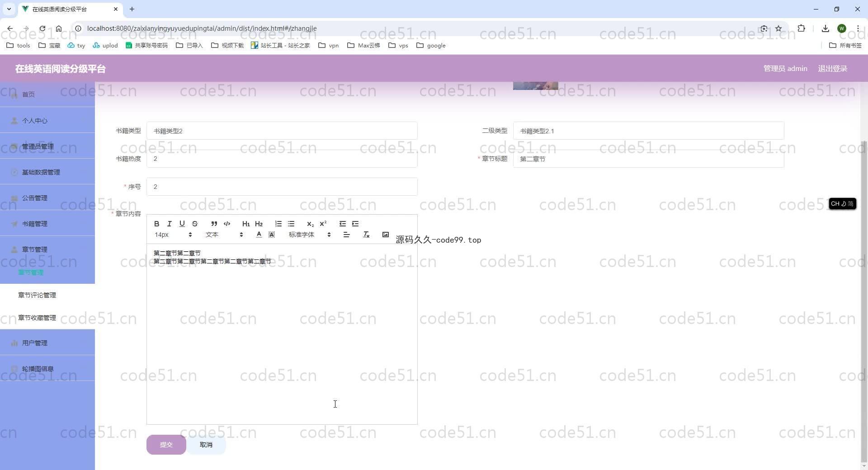Apply Heading 2 format
The image size is (868, 470).
coord(259,224)
